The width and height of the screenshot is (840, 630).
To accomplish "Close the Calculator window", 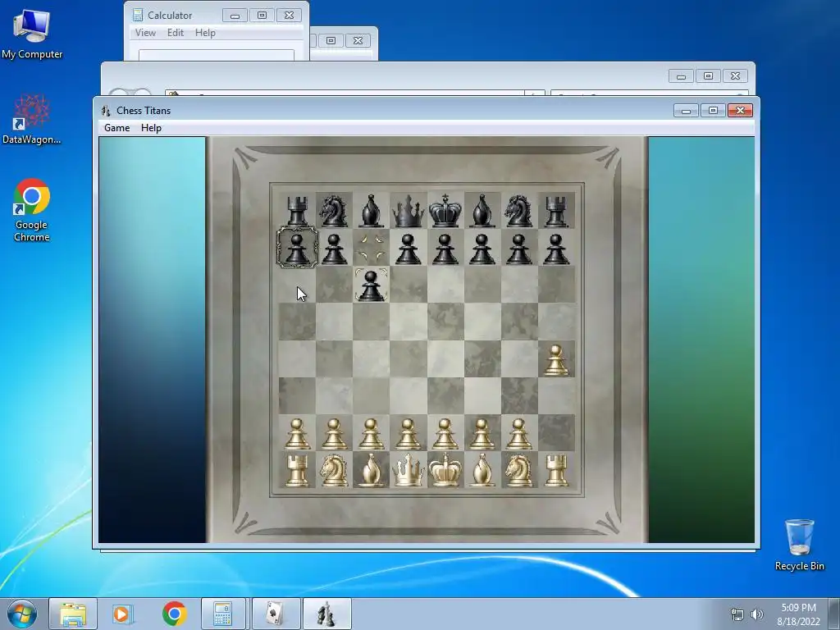I will point(289,16).
